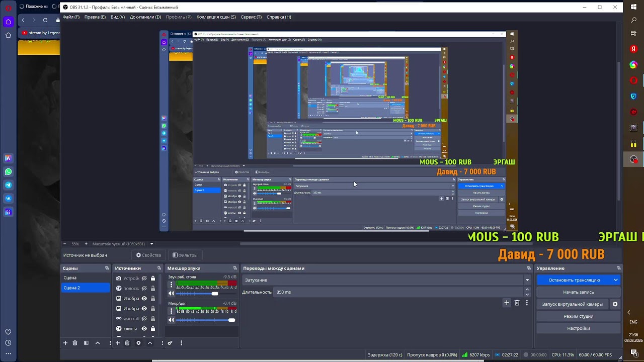Screen dimensions: 644x362
Task: Delete the selected source using the Источники trash icon
Action: click(x=127, y=343)
